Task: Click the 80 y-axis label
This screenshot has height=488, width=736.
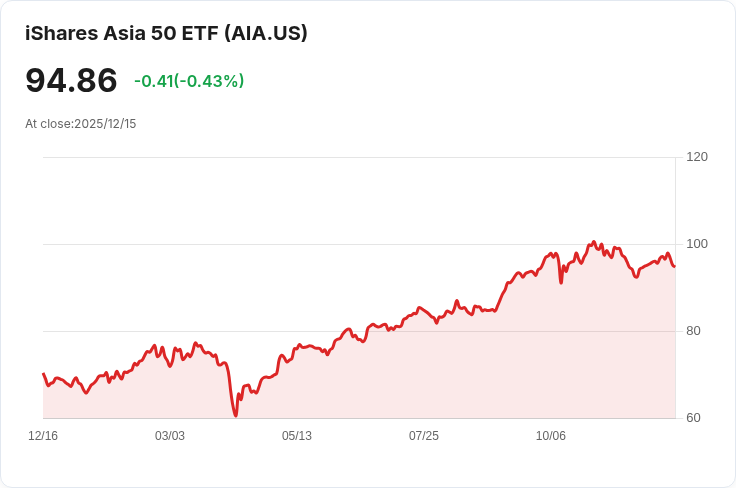Action: tap(693, 331)
